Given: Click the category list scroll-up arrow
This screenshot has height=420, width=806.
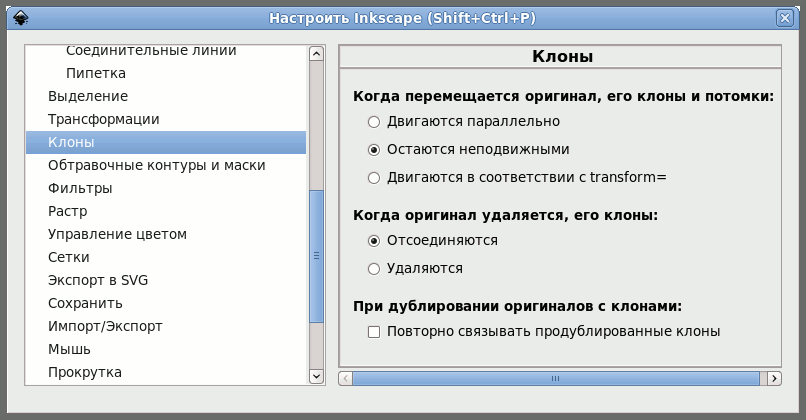Looking at the screenshot, I should [317, 53].
